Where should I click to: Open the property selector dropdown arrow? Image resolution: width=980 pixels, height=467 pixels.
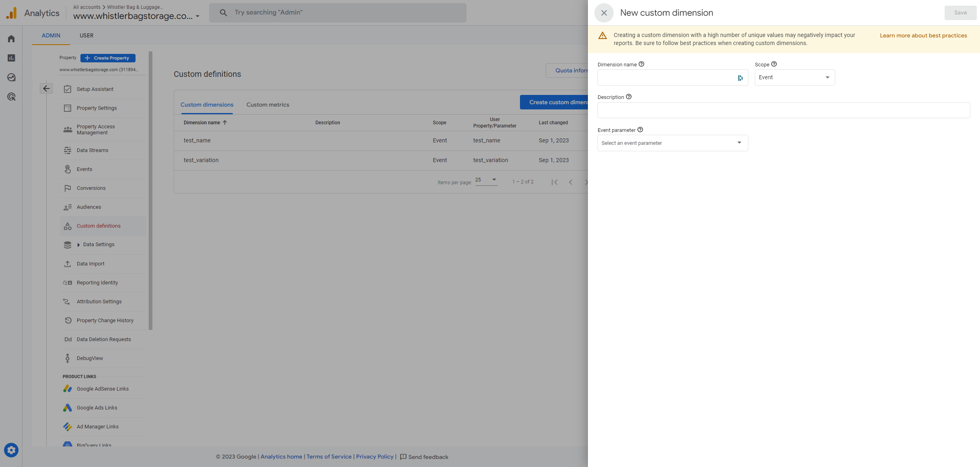pyautogui.click(x=197, y=16)
